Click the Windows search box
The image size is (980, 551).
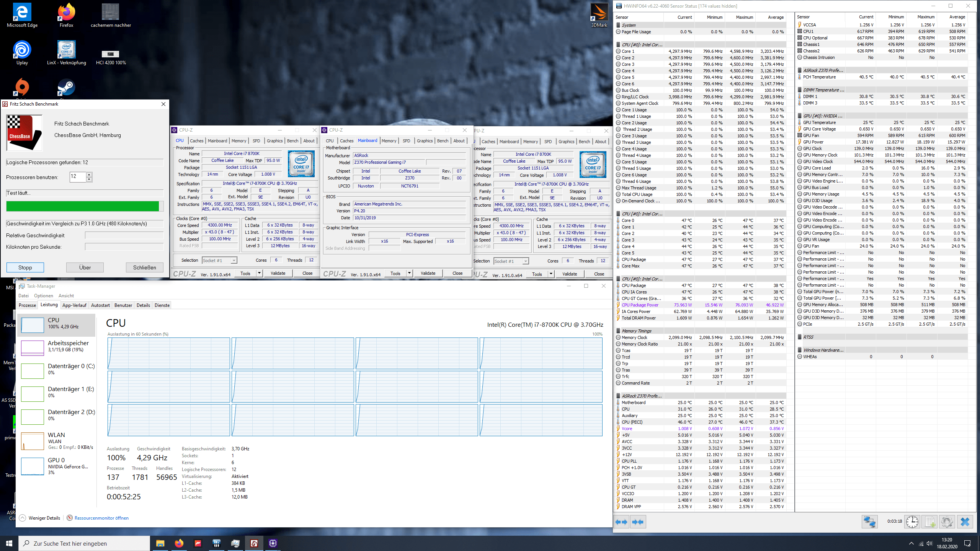pos(84,543)
